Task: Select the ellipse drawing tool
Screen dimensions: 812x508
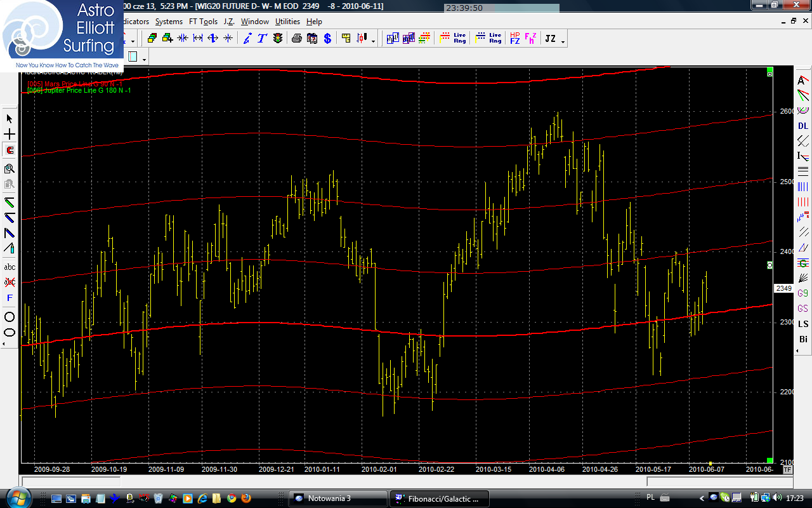Action: tap(10, 332)
